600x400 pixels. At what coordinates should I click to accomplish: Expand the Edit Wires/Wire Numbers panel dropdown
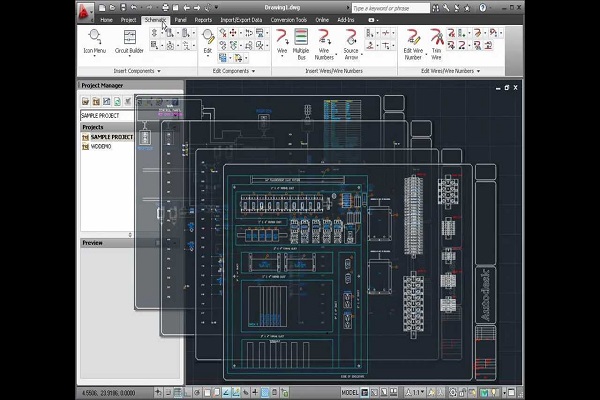pos(478,71)
